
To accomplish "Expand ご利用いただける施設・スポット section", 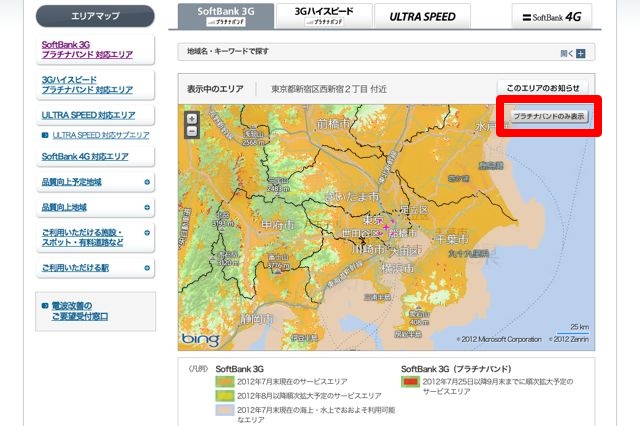I will [147, 233].
